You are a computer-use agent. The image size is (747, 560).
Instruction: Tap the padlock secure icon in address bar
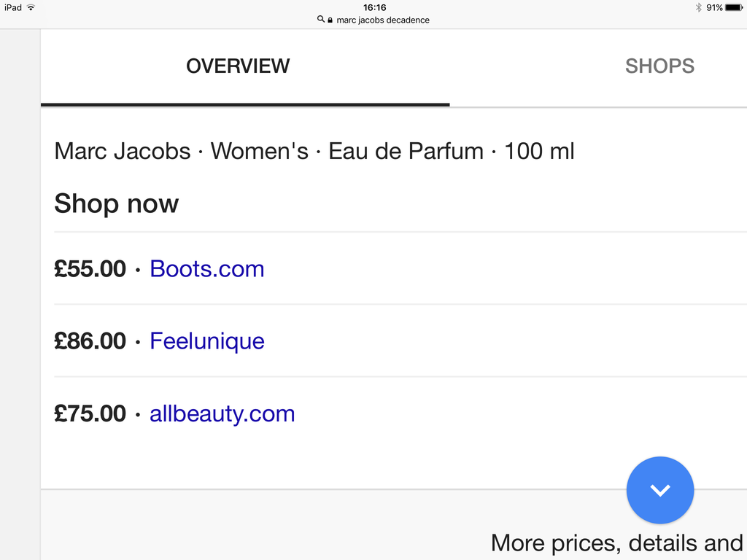[x=330, y=20]
